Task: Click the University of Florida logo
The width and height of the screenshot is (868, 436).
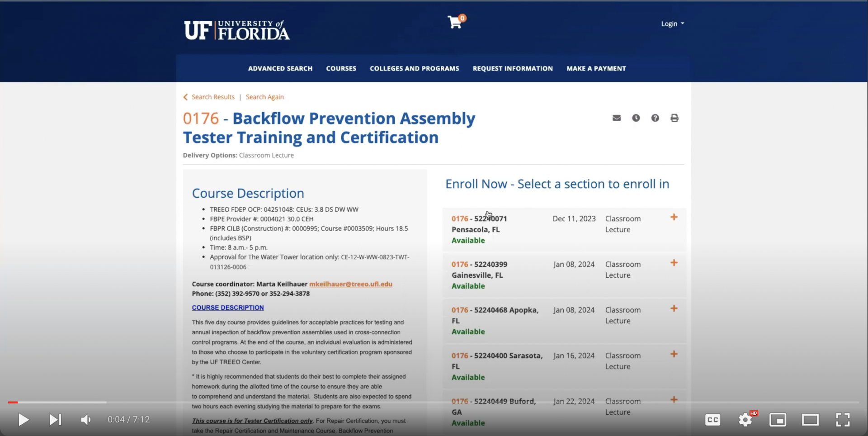Action: (x=237, y=29)
